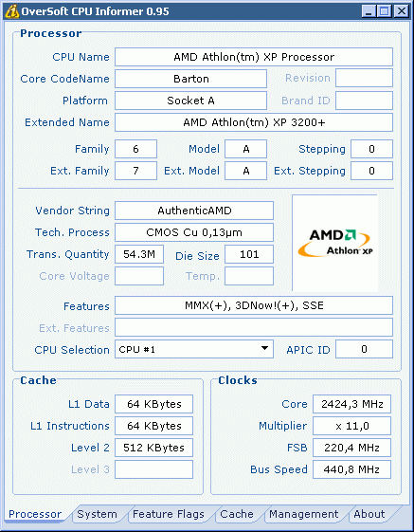414x532 pixels.
Task: Open the CPU Selection dropdown arrow
Action: [x=265, y=349]
